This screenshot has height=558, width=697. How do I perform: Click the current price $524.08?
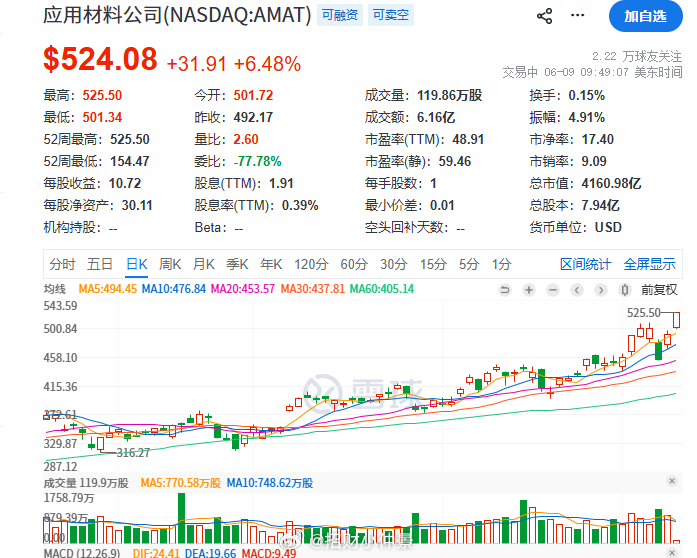pyautogui.click(x=100, y=59)
